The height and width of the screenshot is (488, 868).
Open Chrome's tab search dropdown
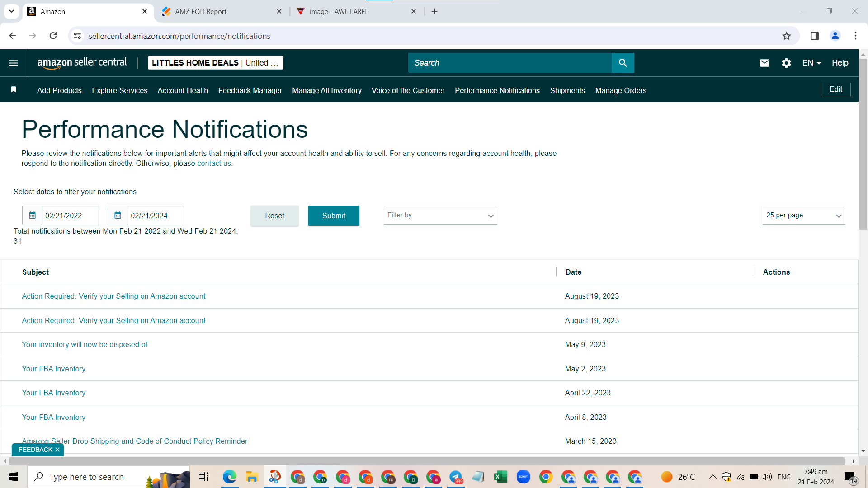click(x=11, y=11)
